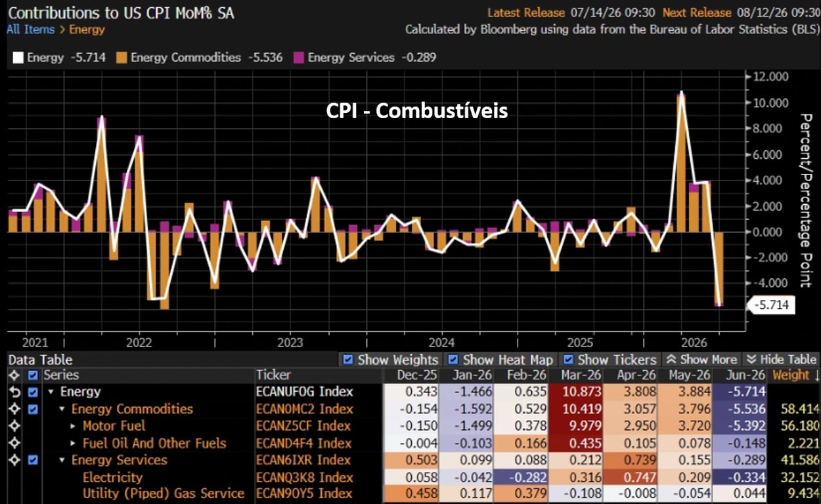821x504 pixels.
Task: Uncheck the Energy Services series checkbox
Action: click(x=33, y=460)
